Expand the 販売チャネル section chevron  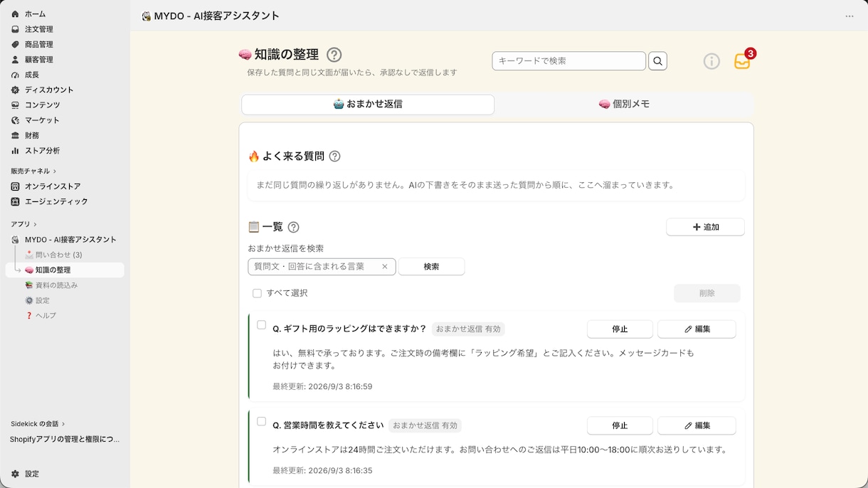click(55, 171)
